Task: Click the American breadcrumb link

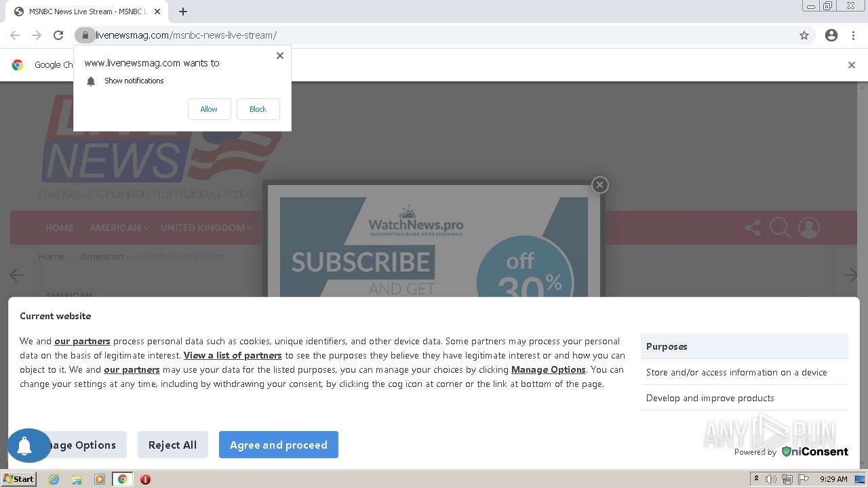Action: point(102,256)
